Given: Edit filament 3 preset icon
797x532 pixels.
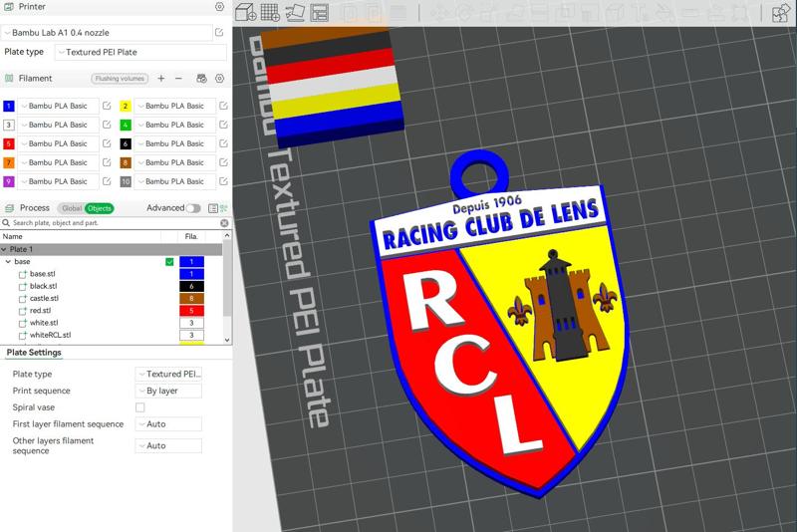Looking at the screenshot, I should 107,125.
